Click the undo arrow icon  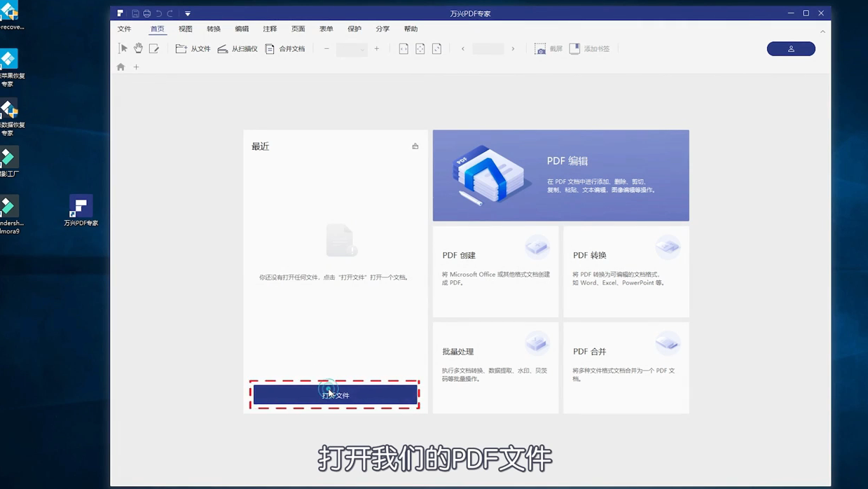(159, 13)
